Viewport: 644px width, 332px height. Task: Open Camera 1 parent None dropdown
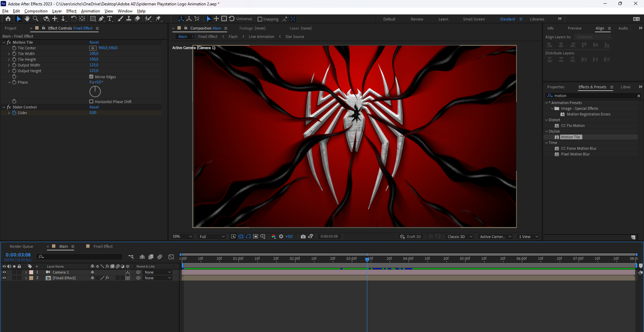coord(158,272)
